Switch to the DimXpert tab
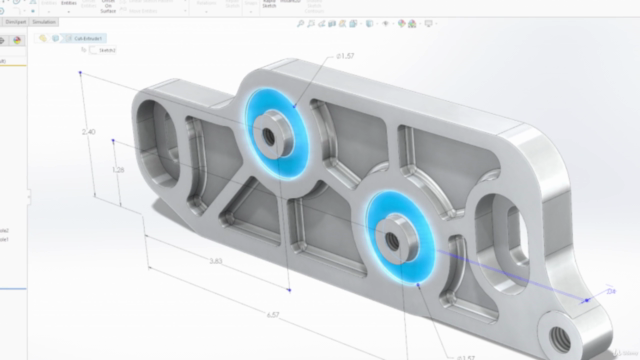 tap(16, 22)
